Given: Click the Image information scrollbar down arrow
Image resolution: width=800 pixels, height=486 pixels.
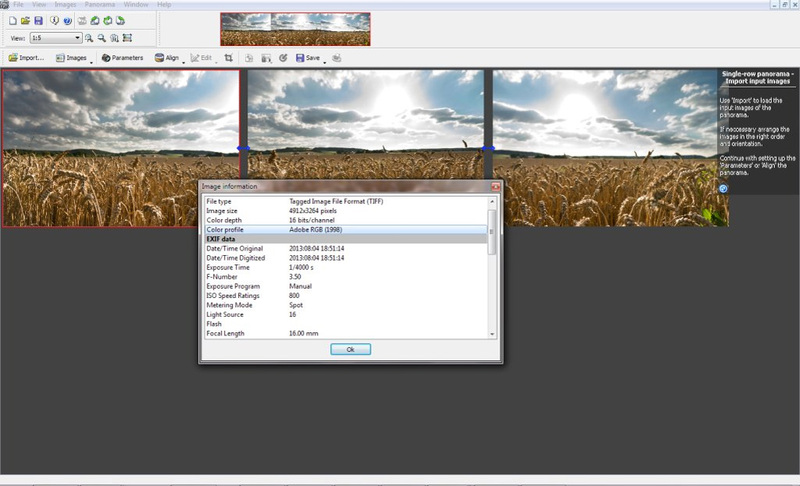Looking at the screenshot, I should (490, 333).
